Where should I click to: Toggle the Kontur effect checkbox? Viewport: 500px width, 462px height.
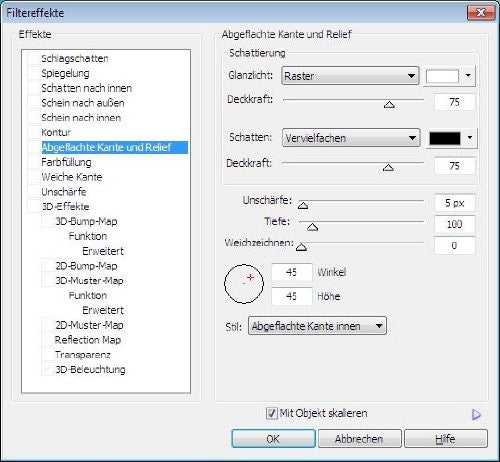pos(34,132)
